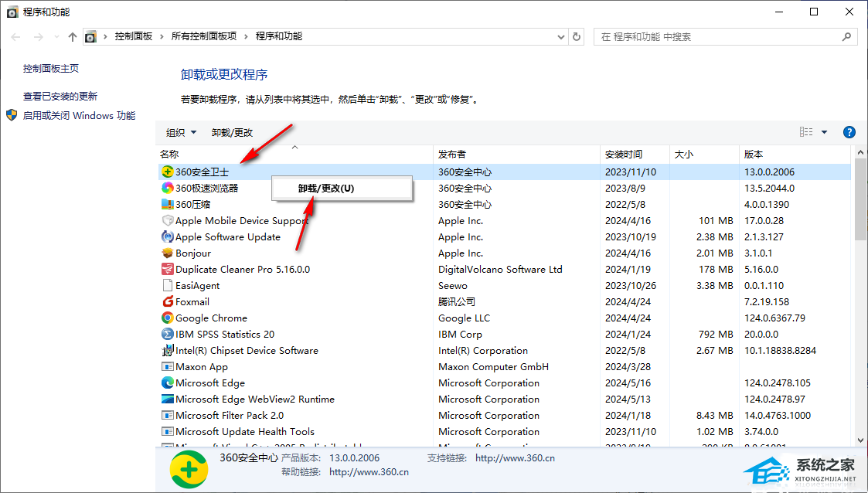Sort by the 发布者 column header
The width and height of the screenshot is (868, 493).
[x=516, y=155]
